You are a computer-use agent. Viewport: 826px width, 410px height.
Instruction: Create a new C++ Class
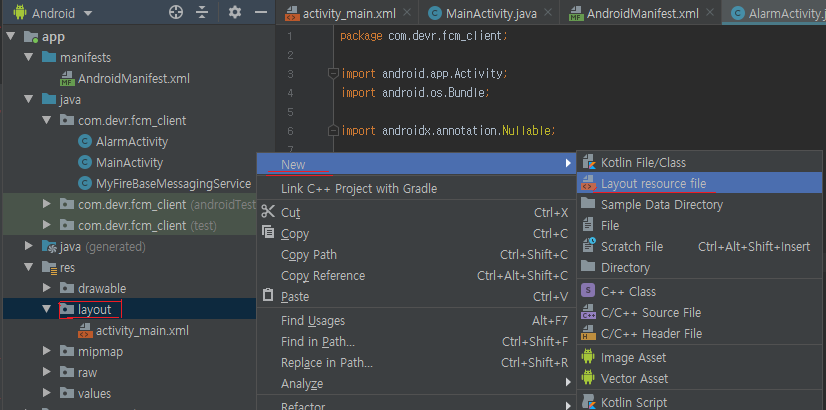700,291
